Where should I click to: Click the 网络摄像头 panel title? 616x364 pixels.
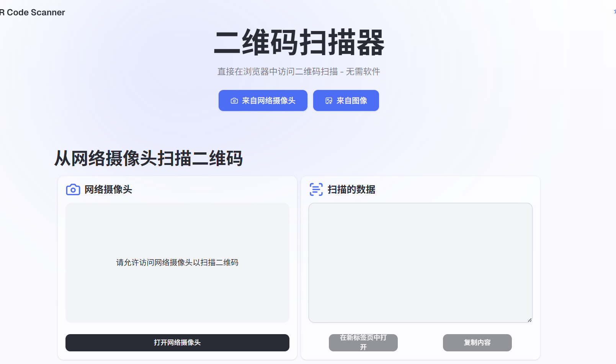108,189
